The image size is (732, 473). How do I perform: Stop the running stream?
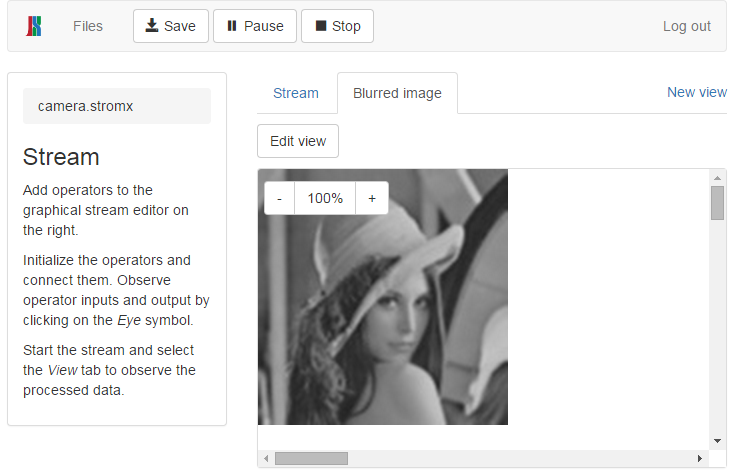coord(338,26)
